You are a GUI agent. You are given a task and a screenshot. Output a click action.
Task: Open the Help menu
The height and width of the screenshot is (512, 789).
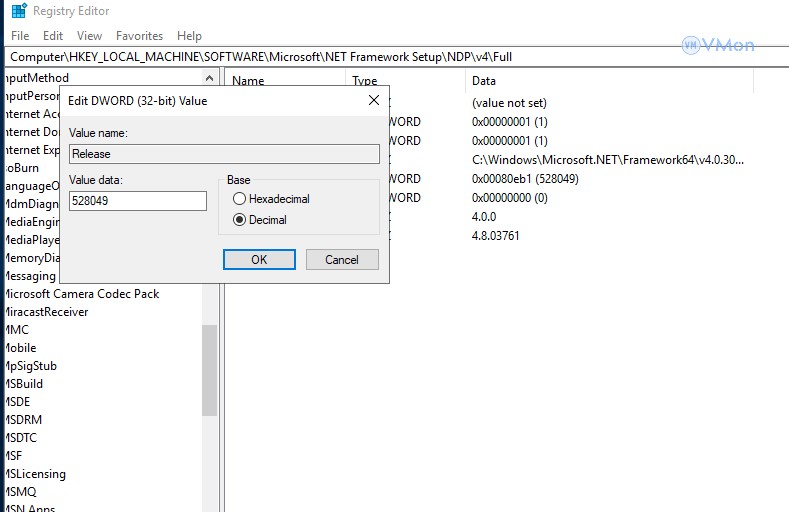tap(189, 36)
